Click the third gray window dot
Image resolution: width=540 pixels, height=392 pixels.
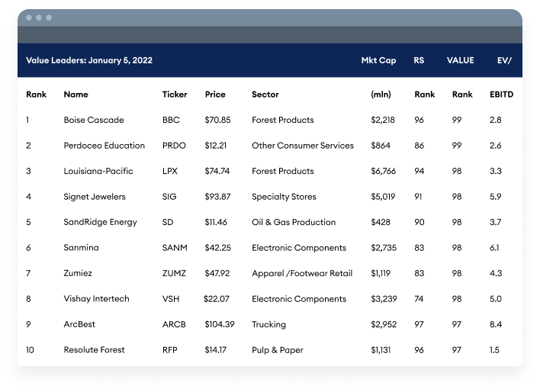[49, 18]
